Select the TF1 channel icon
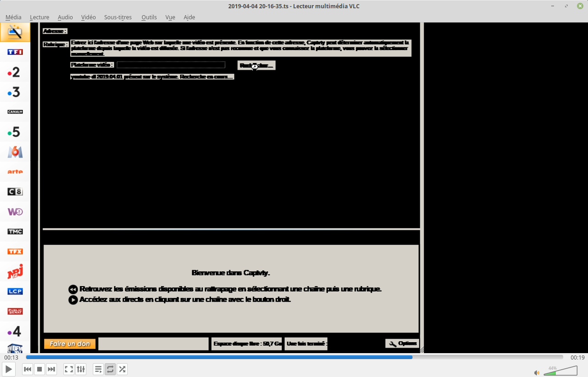 (x=15, y=52)
